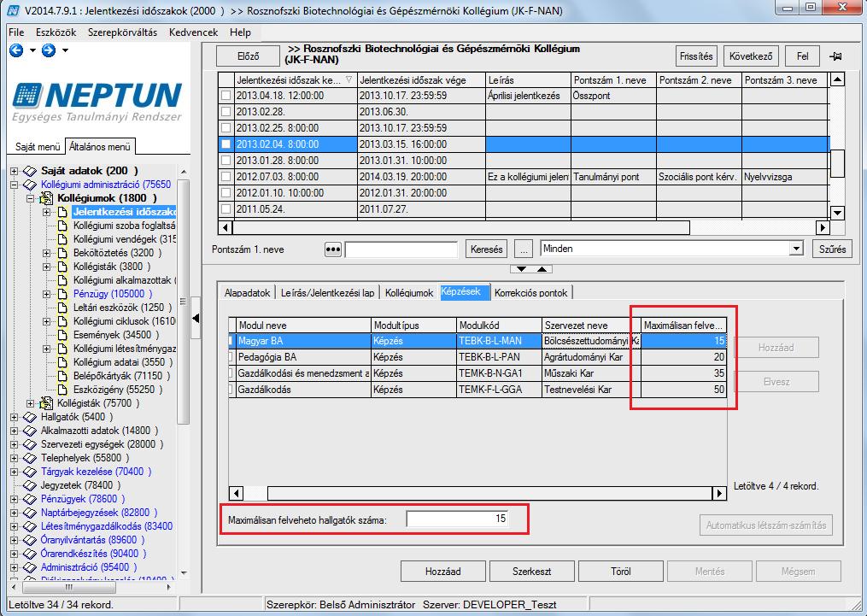Click the Beköltöztetés page icon

pos(62,253)
